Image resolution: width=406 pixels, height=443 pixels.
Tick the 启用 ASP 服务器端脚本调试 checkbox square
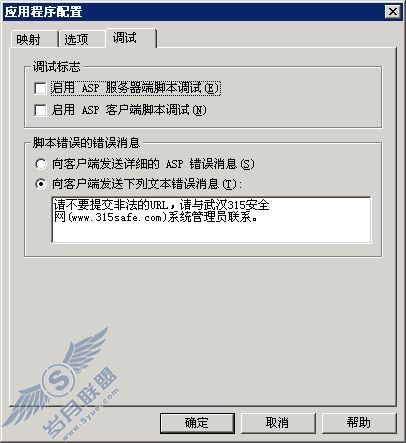[40, 88]
